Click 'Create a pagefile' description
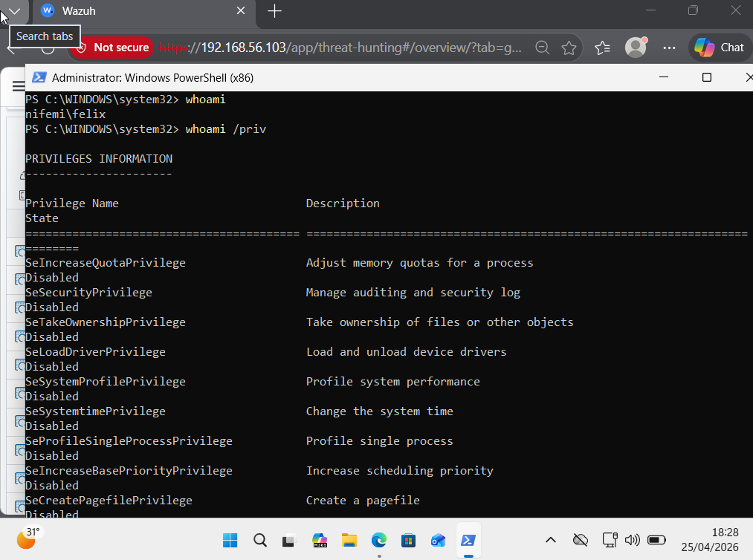753x560 pixels. [363, 501]
